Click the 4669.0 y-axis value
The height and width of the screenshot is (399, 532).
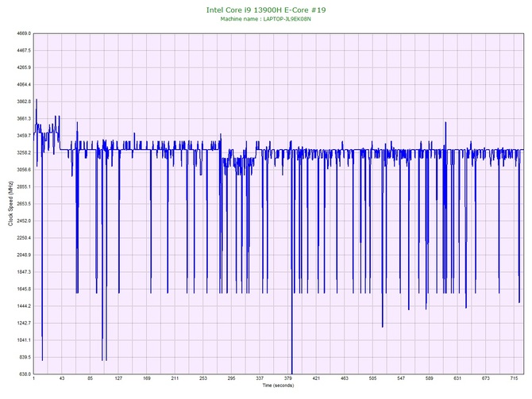pos(23,33)
